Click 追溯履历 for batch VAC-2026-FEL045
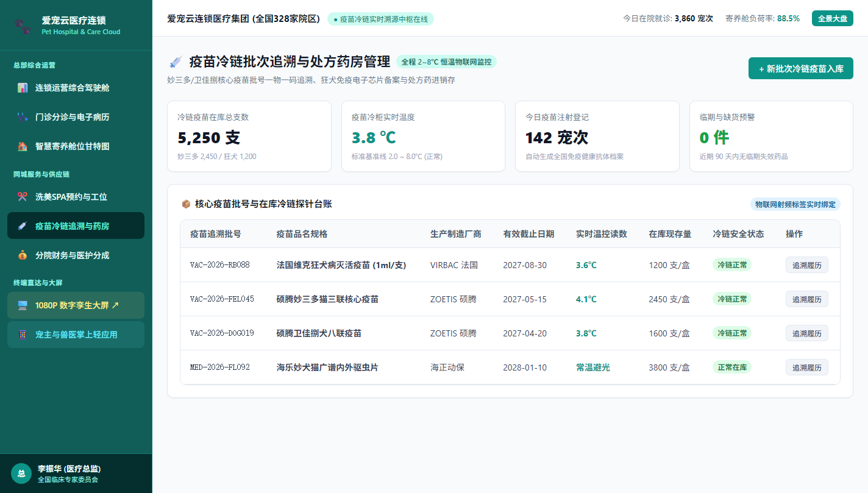The width and height of the screenshot is (868, 493). pos(806,299)
